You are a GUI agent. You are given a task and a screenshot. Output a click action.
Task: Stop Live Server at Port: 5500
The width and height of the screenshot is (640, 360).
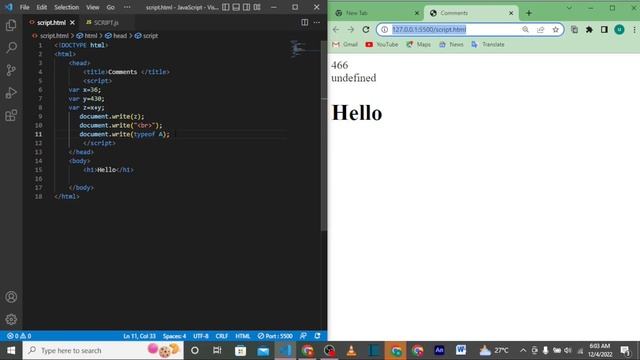275,336
